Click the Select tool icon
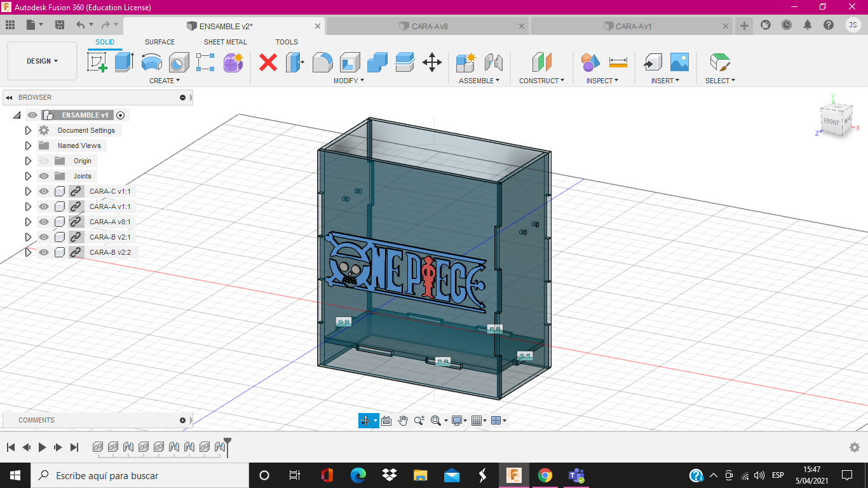The image size is (868, 488). click(x=720, y=62)
